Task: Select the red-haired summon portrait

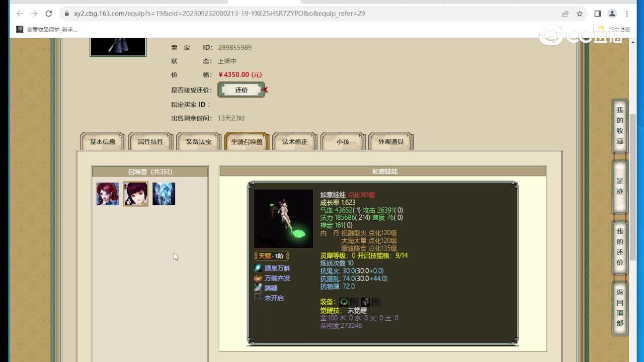Action: 108,194
